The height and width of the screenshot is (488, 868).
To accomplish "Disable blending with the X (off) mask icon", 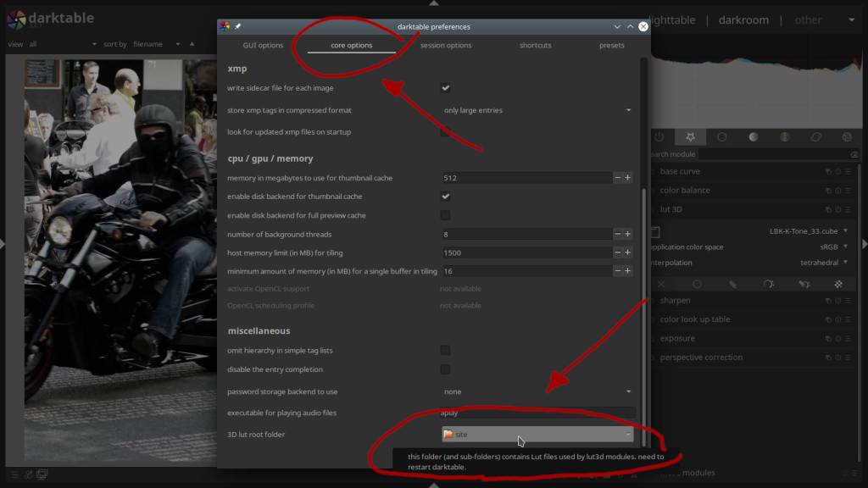I will tap(661, 284).
